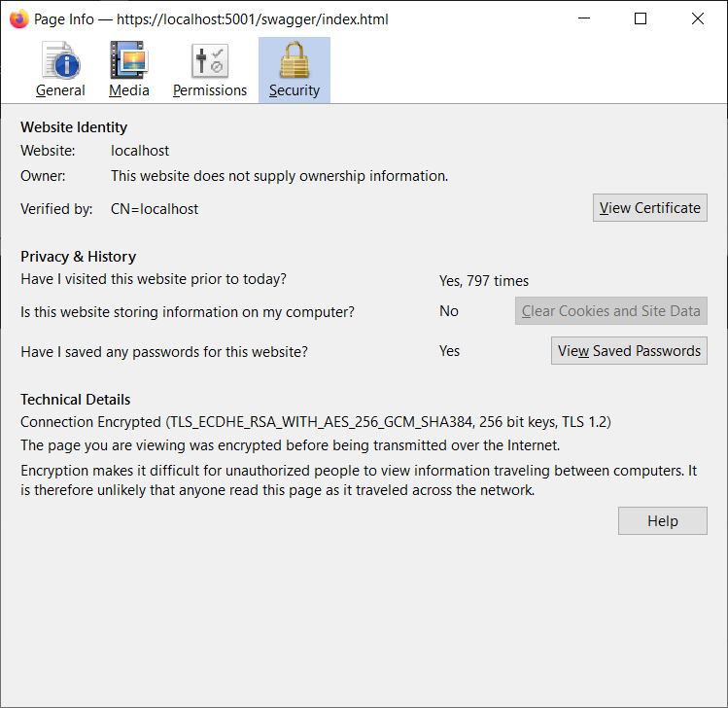Image resolution: width=728 pixels, height=708 pixels.
Task: Click the Page Info window title text
Action: 211,19
